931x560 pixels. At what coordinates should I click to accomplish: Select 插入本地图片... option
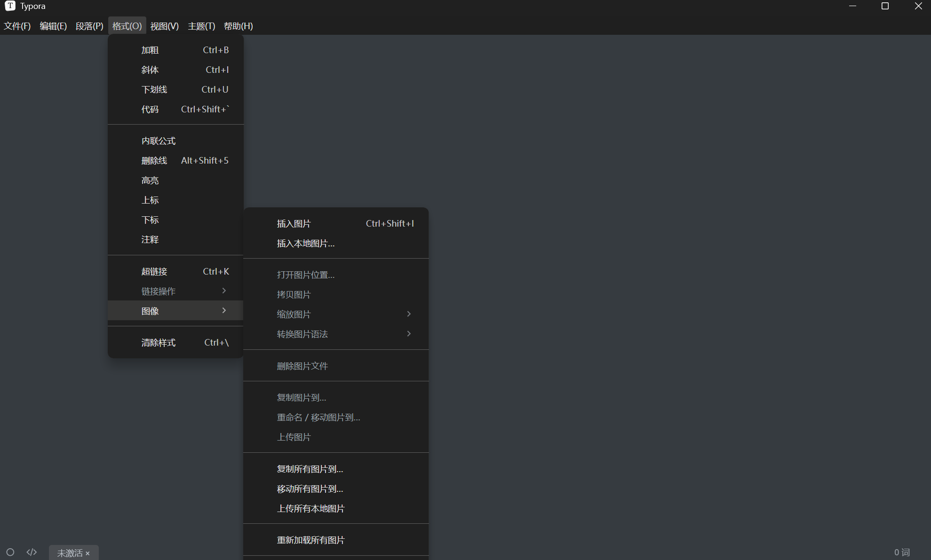pos(305,244)
